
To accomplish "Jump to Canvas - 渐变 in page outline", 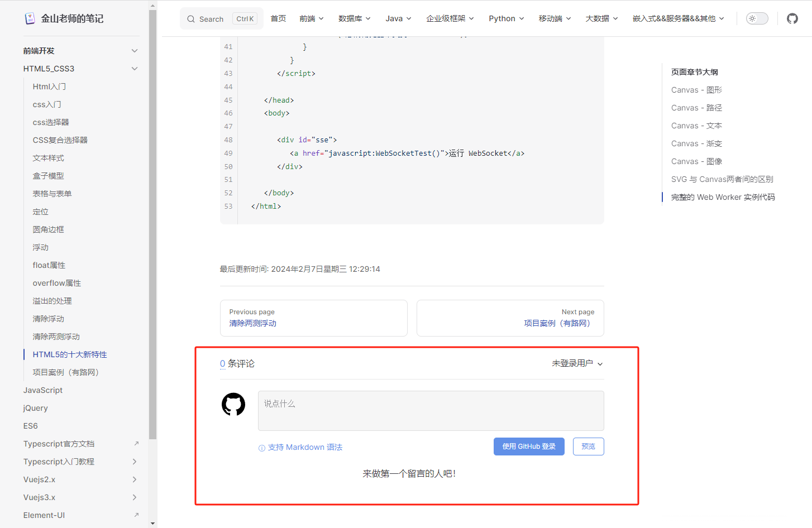I will click(x=696, y=143).
